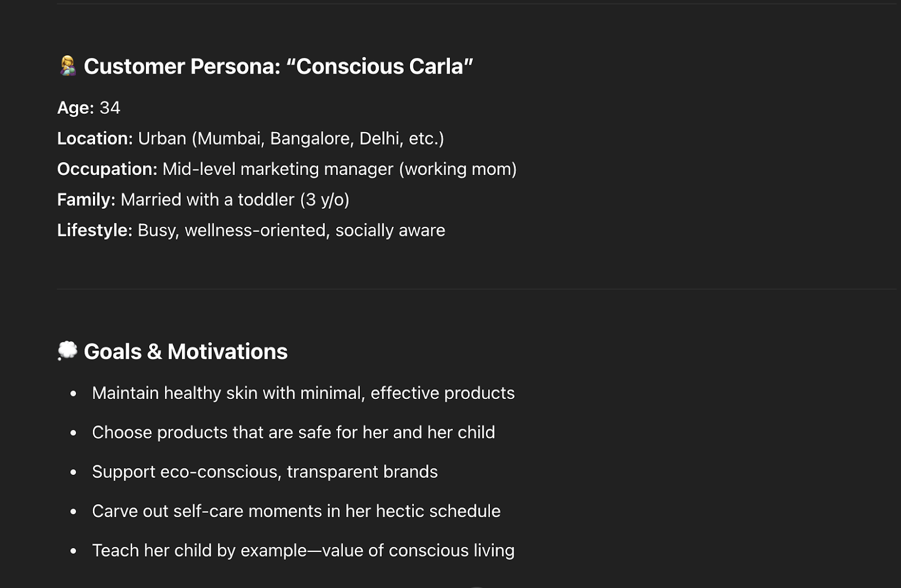This screenshot has height=588, width=901.
Task: Click the thought bubble emoji beside Goals heading
Action: tap(68, 351)
